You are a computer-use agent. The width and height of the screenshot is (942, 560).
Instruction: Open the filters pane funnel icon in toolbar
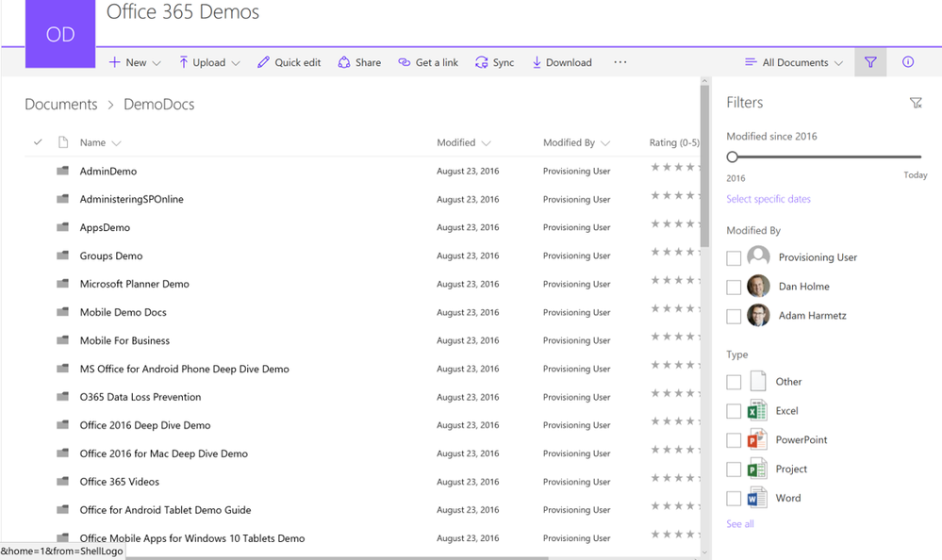coord(870,62)
